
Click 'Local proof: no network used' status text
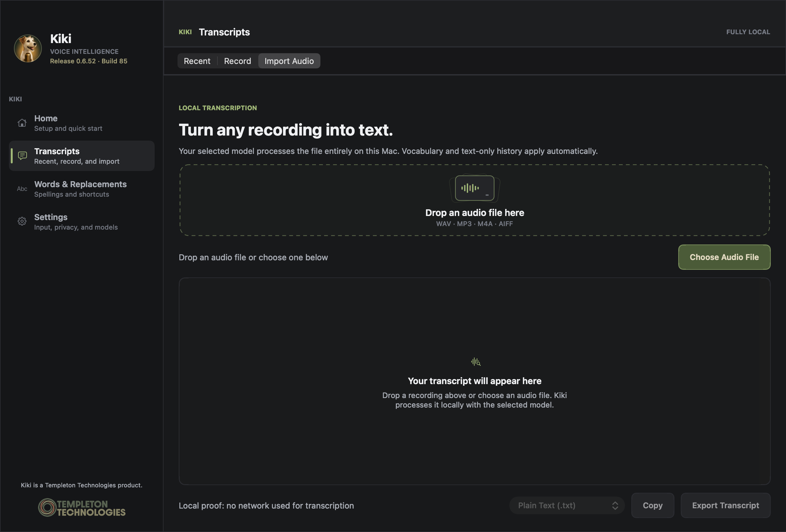[x=266, y=506]
